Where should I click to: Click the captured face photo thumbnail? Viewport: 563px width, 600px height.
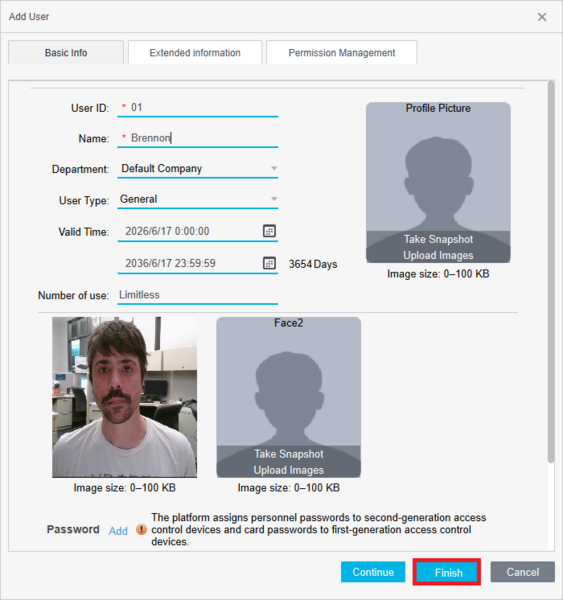pos(124,397)
